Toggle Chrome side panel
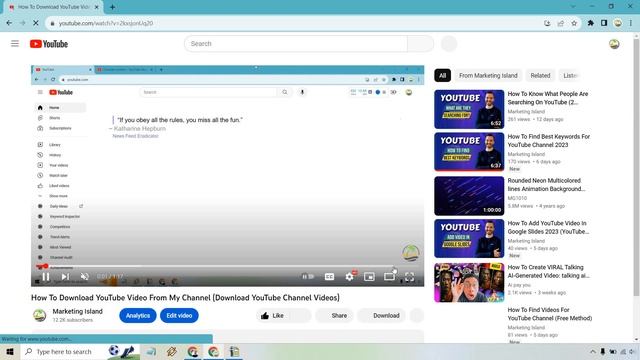Image resolution: width=640 pixels, height=360 pixels. (x=604, y=23)
